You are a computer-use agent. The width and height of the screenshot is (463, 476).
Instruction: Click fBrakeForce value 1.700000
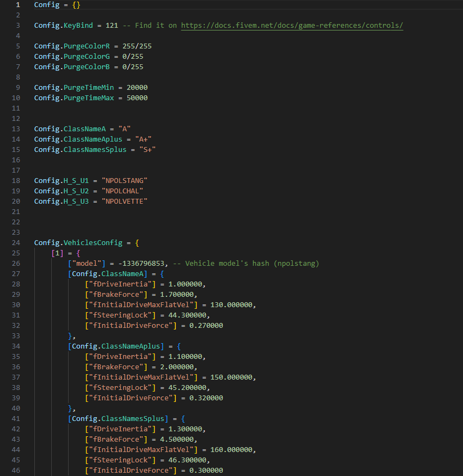click(x=176, y=295)
